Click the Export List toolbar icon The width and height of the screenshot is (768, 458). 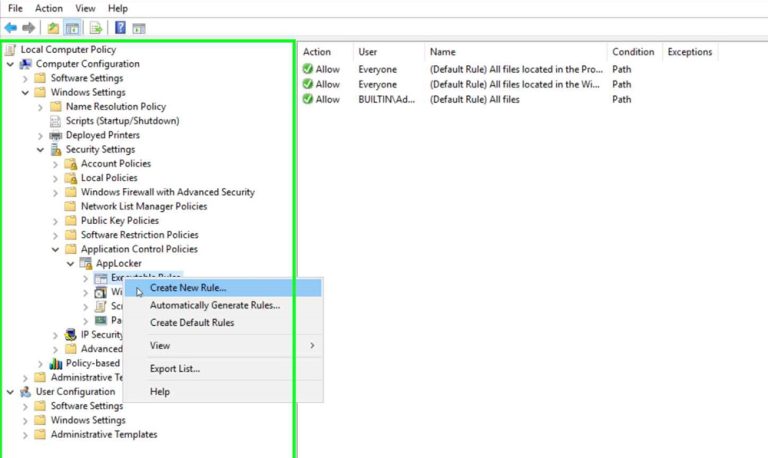tap(96, 28)
